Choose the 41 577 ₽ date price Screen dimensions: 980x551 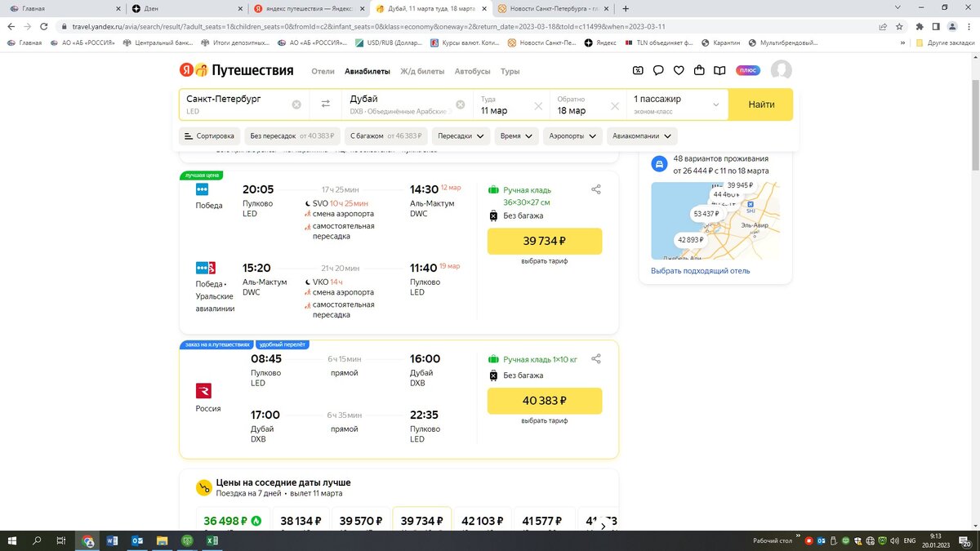[543, 519]
